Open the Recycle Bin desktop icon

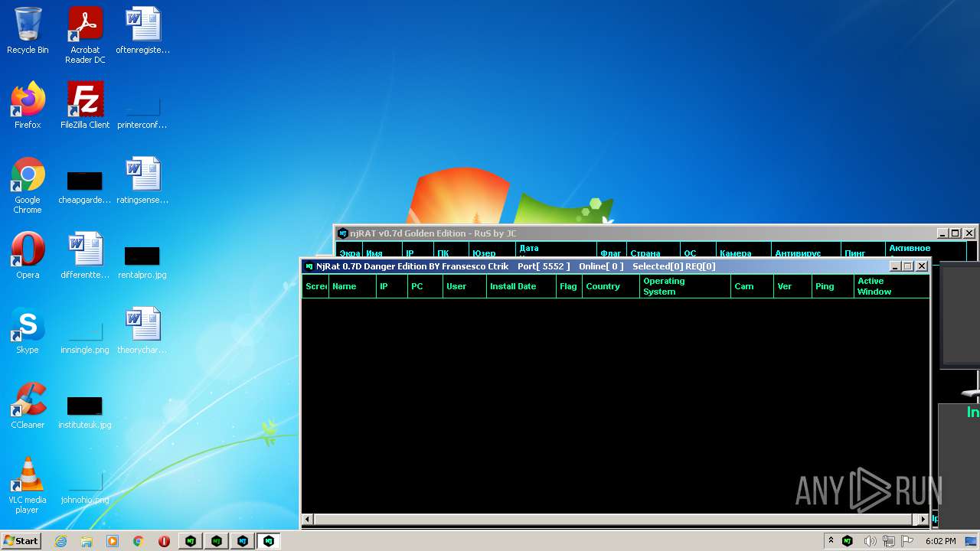(28, 31)
